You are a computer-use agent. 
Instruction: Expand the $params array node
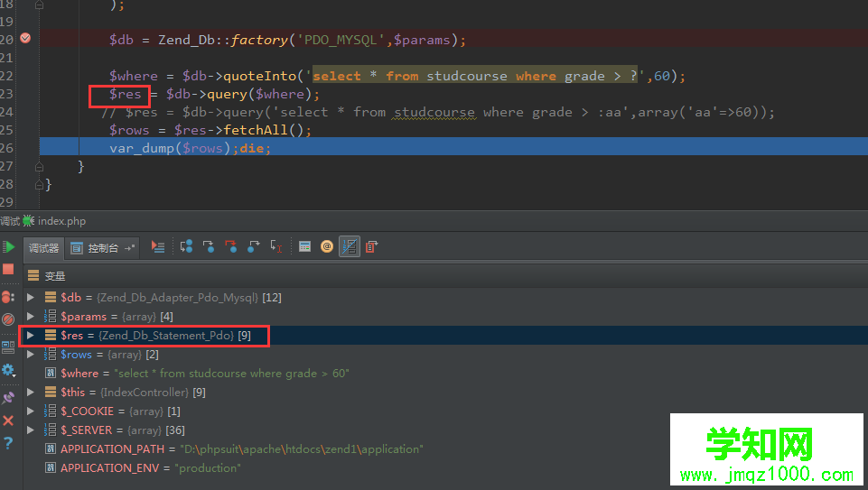point(31,317)
